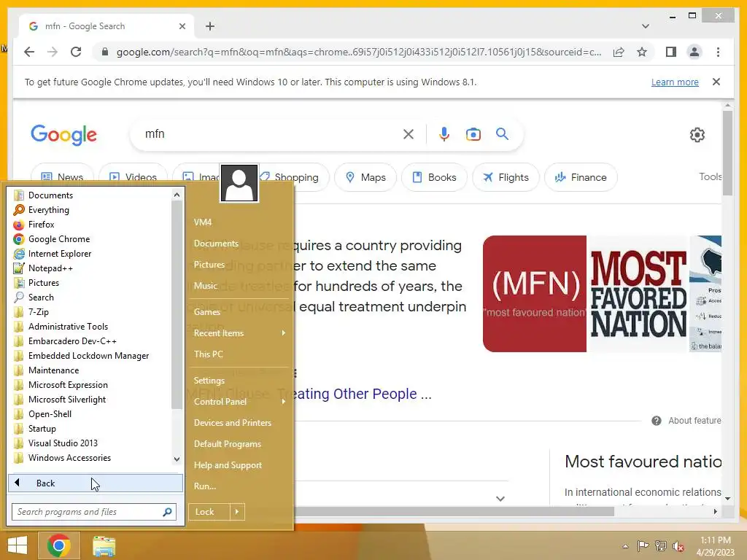The height and width of the screenshot is (560, 747).
Task: Switch to the Finance search filter
Action: coord(581,177)
